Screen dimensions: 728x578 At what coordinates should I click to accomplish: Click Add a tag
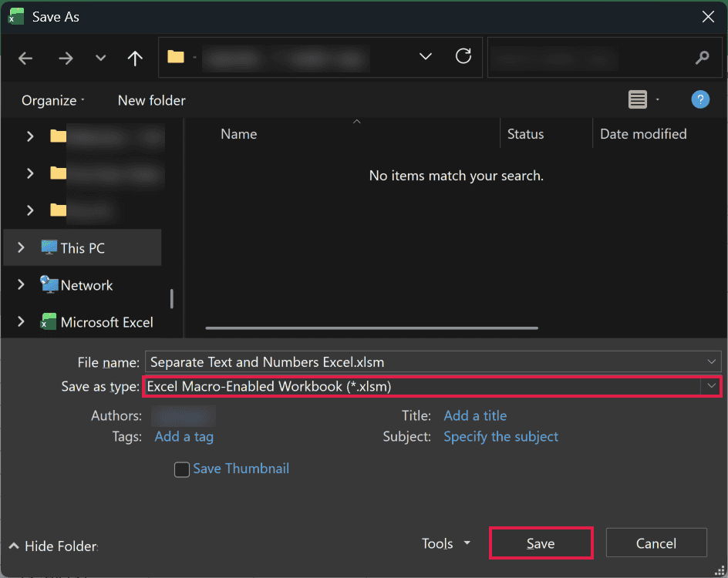pyautogui.click(x=184, y=436)
